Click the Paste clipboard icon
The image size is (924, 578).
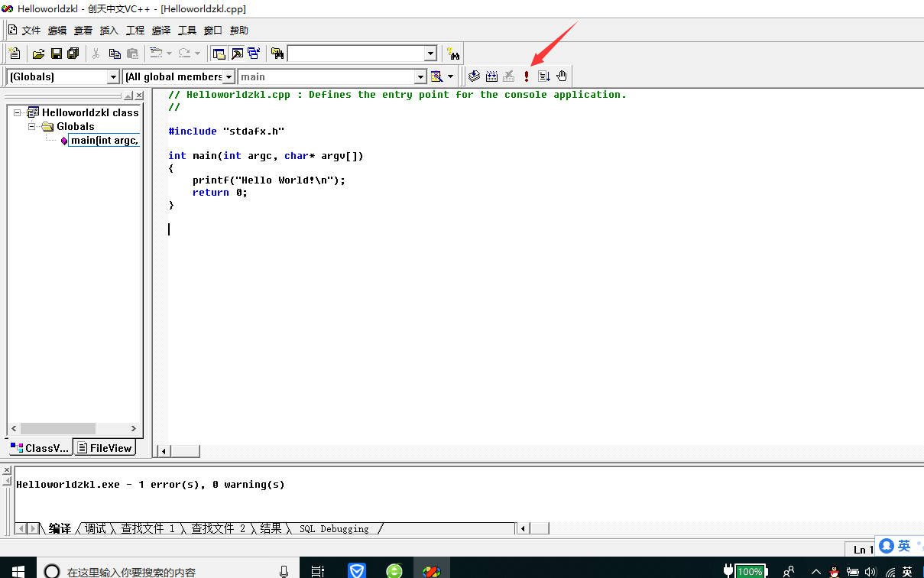133,54
